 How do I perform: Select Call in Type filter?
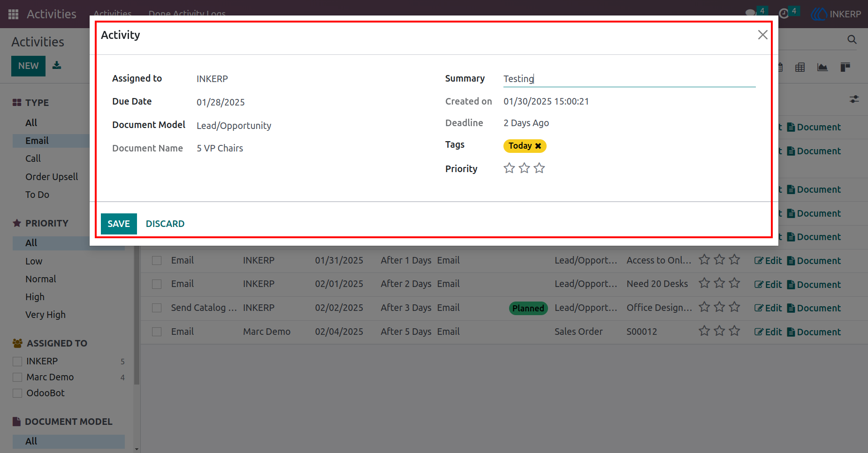(33, 159)
